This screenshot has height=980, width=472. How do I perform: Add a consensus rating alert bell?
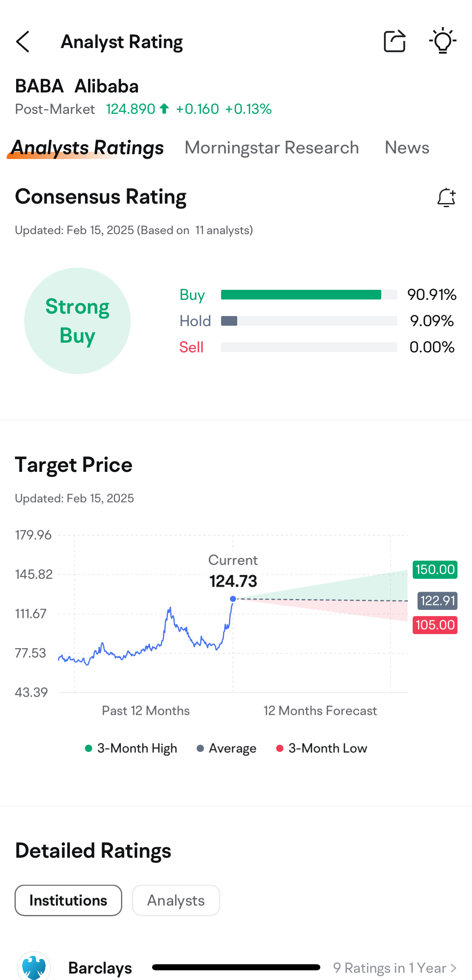[x=447, y=197]
